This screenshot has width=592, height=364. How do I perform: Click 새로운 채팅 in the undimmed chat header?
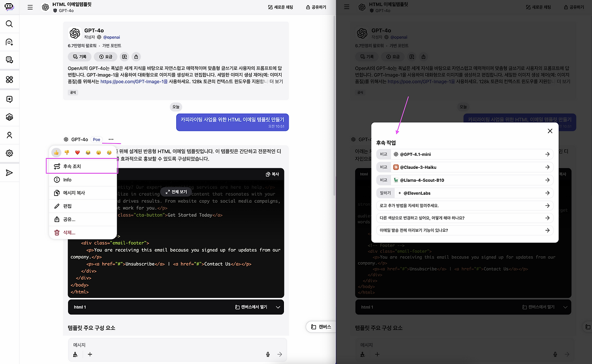[281, 7]
